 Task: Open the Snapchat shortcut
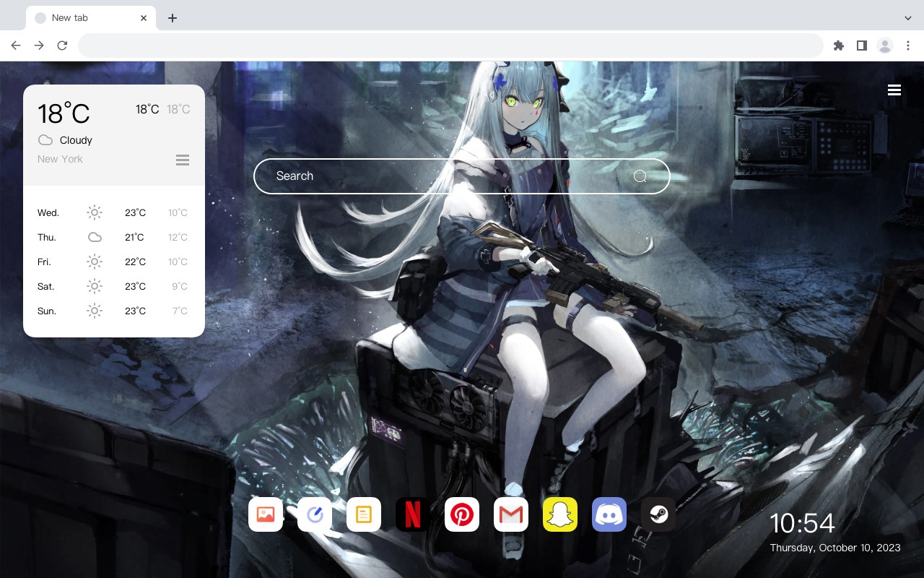pos(560,514)
